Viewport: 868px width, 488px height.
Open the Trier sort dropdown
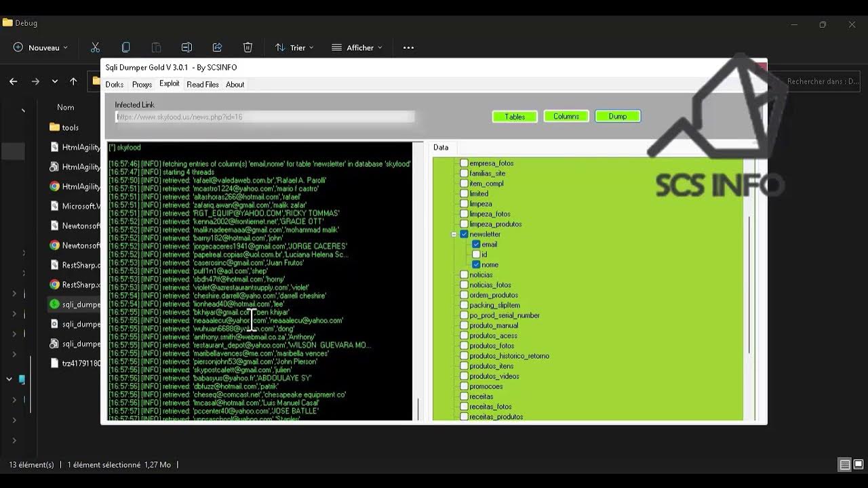click(294, 47)
